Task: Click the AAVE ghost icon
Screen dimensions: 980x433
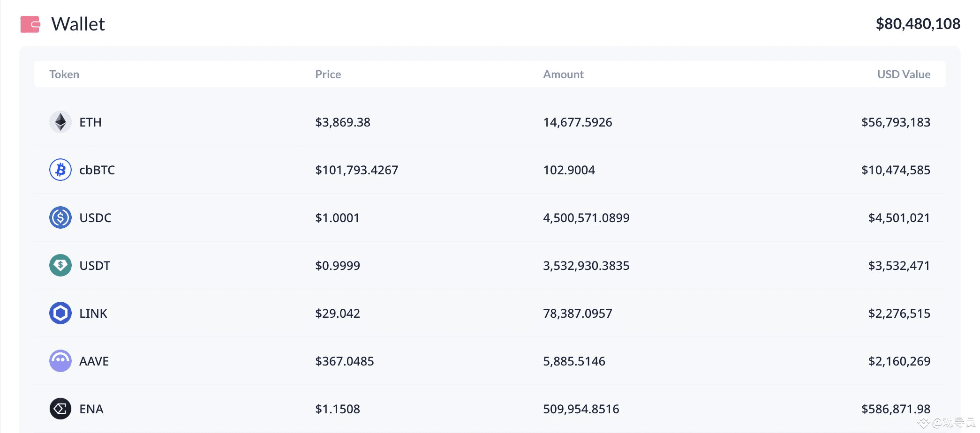Action: 60,361
